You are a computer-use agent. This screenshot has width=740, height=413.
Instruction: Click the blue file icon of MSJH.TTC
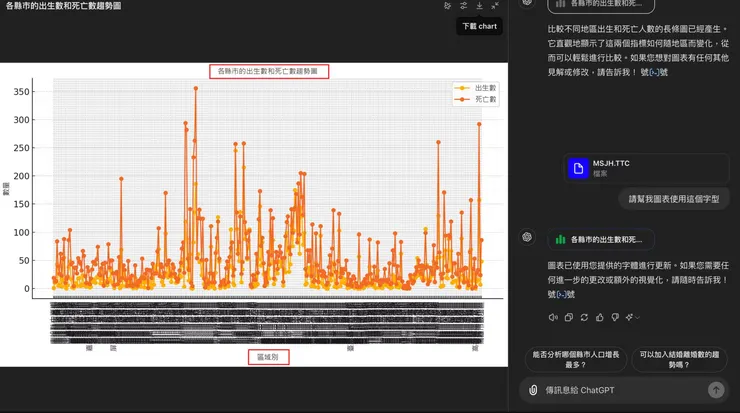click(x=578, y=168)
